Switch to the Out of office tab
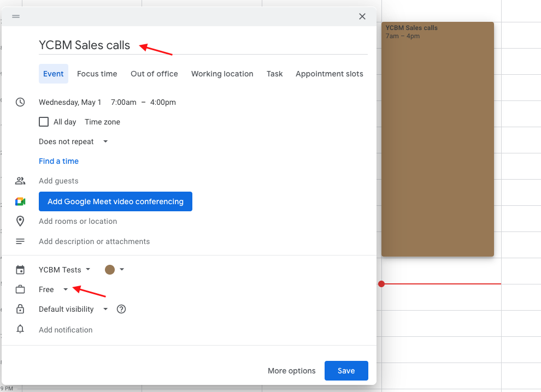541x392 pixels. click(x=154, y=74)
